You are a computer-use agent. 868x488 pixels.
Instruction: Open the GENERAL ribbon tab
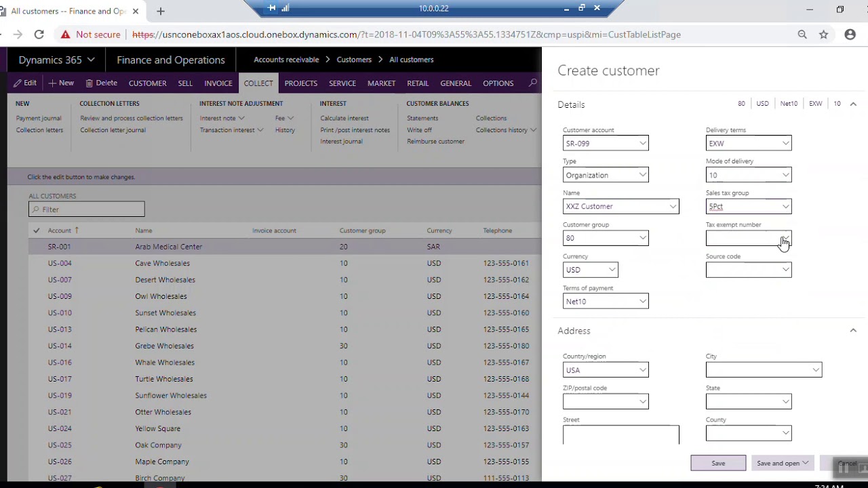tap(456, 83)
